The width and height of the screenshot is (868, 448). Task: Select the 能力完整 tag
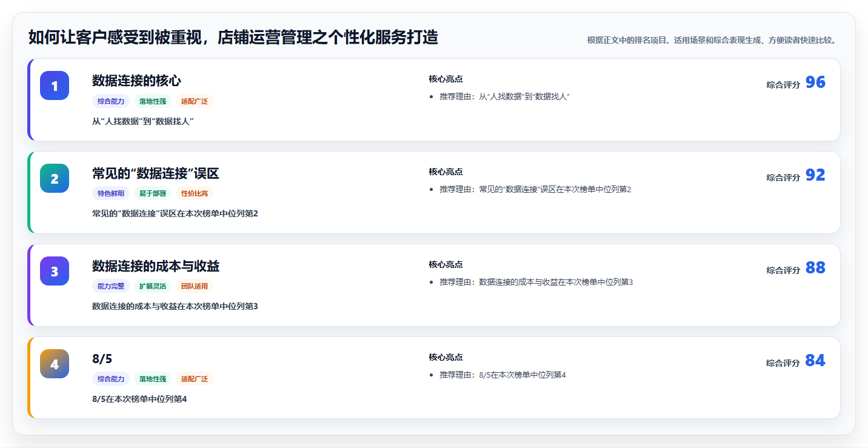pyautogui.click(x=111, y=287)
